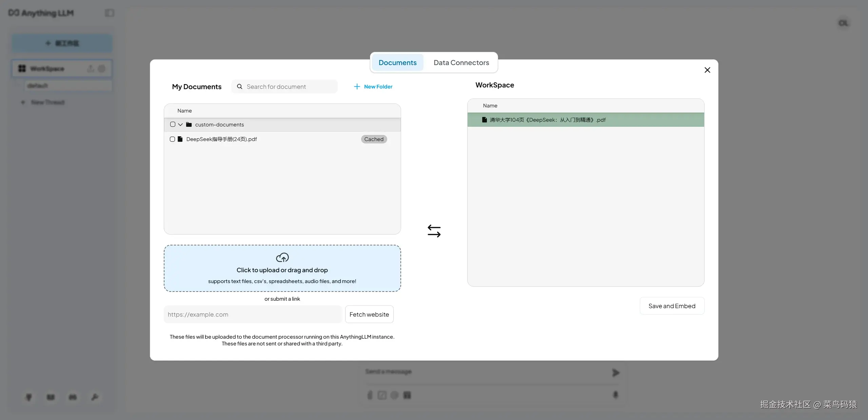Click the custom-documents folder icon
The width and height of the screenshot is (868, 420).
tap(189, 124)
